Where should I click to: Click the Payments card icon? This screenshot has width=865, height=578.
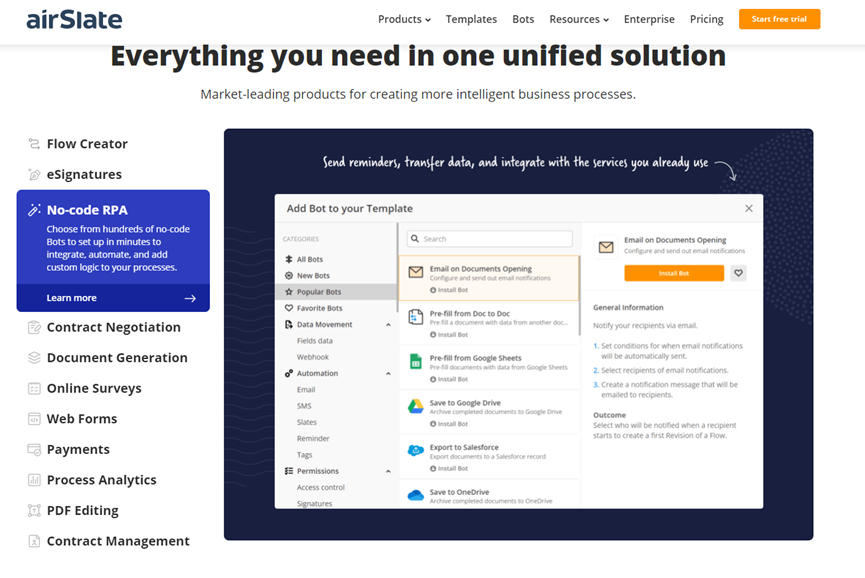[x=34, y=450]
